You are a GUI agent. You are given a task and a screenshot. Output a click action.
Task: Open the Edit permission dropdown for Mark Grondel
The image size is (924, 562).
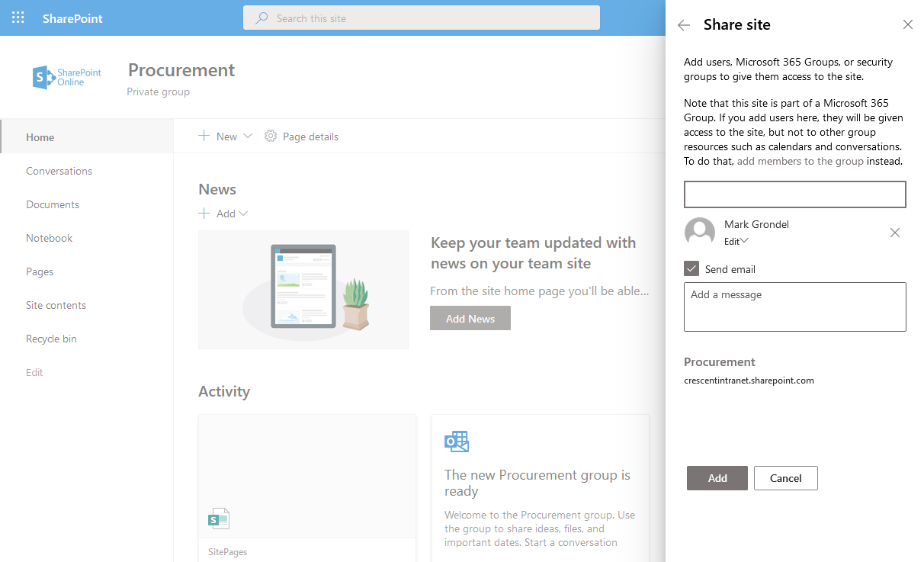(734, 241)
